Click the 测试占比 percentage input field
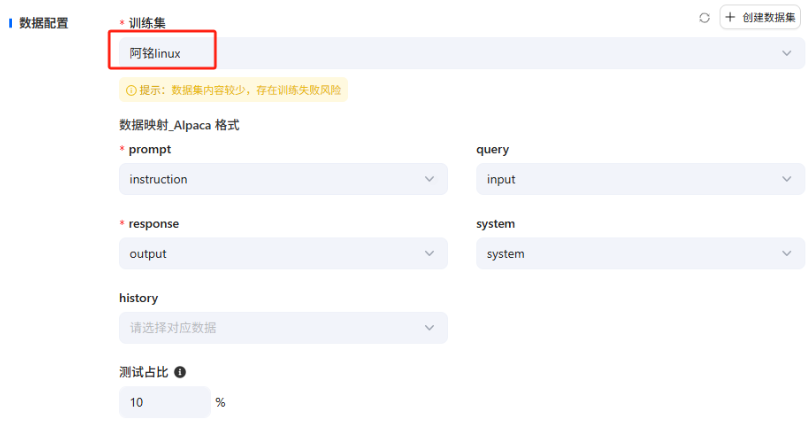Image resolution: width=810 pixels, height=429 pixels. coord(164,402)
